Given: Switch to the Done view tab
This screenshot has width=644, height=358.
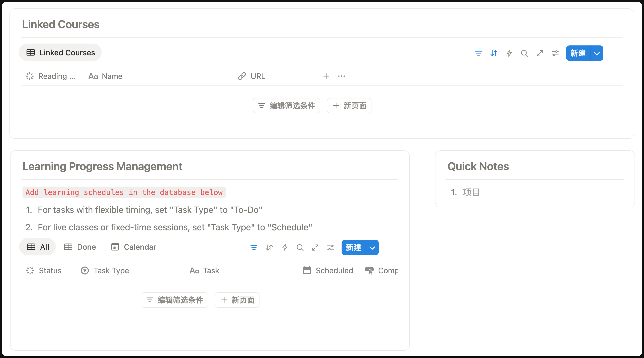Looking at the screenshot, I should (x=80, y=247).
